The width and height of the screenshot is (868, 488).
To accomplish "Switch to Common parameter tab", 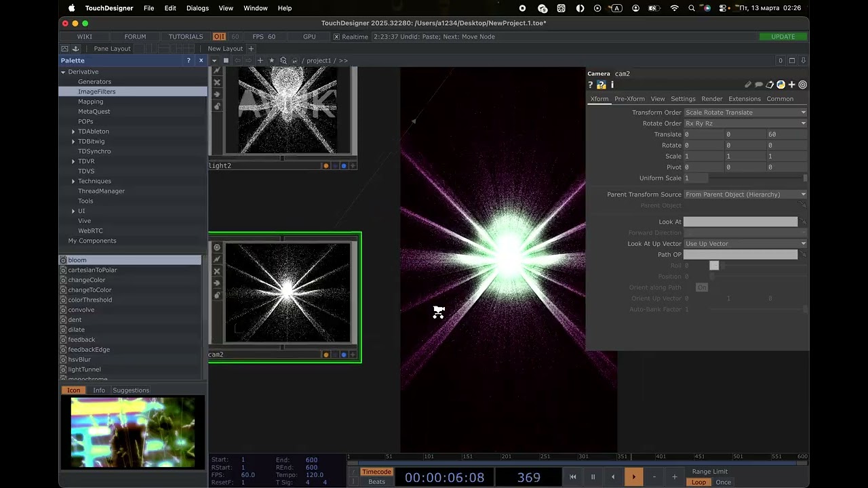I will 780,99.
